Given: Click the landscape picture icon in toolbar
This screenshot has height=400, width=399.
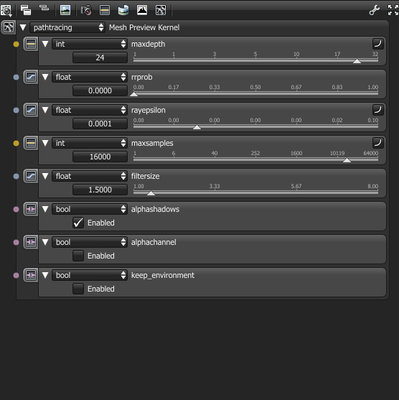Looking at the screenshot, I should pyautogui.click(x=65, y=10).
